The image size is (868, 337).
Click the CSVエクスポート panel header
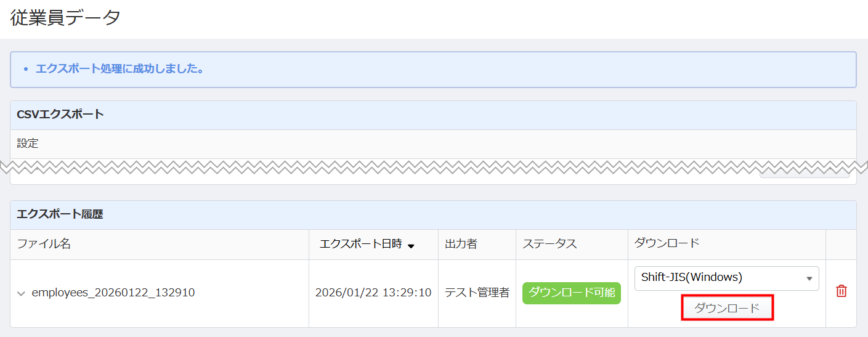60,115
